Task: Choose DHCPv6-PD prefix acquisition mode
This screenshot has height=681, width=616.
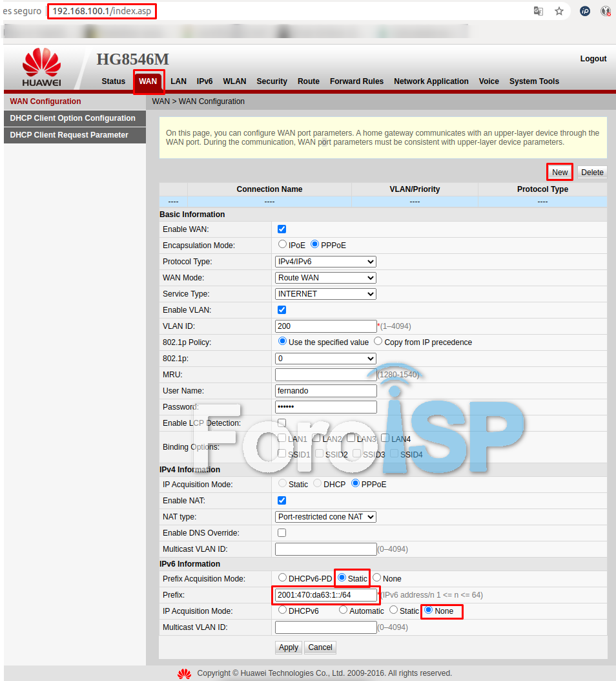Action: (282, 578)
